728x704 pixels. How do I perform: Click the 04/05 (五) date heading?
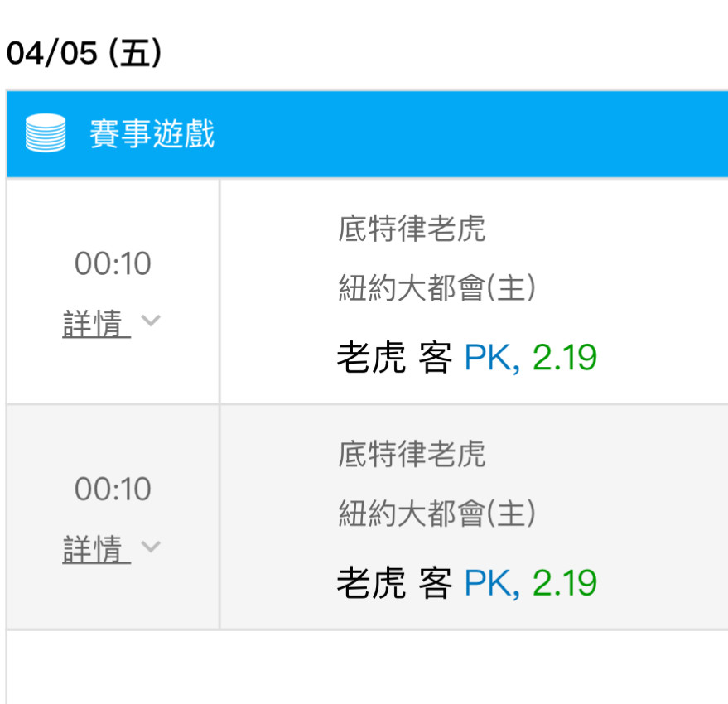(84, 52)
